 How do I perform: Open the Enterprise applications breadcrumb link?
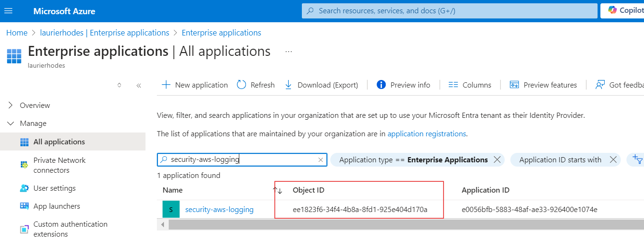pos(221,33)
